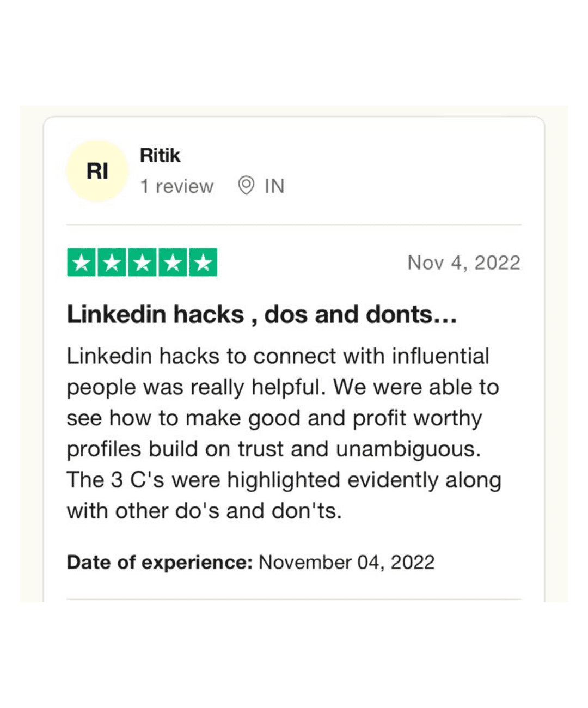This screenshot has height=708, width=588.
Task: Click the 'Date of experience:' bold label
Action: (160, 562)
